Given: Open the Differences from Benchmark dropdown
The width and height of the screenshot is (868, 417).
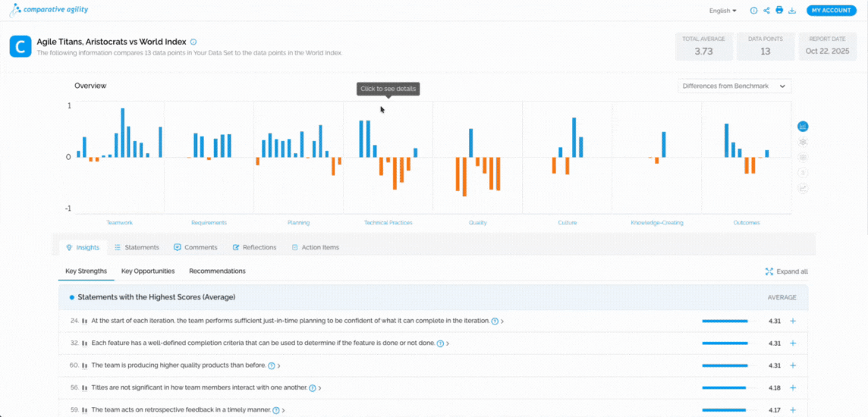Looking at the screenshot, I should coord(734,86).
